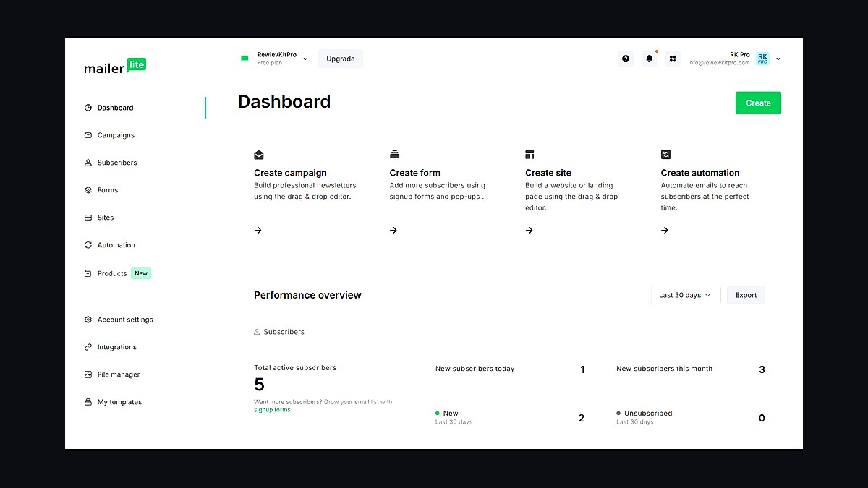Click the green ReviewKitPro account flag icon
This screenshot has height=488, width=868.
(x=244, y=59)
